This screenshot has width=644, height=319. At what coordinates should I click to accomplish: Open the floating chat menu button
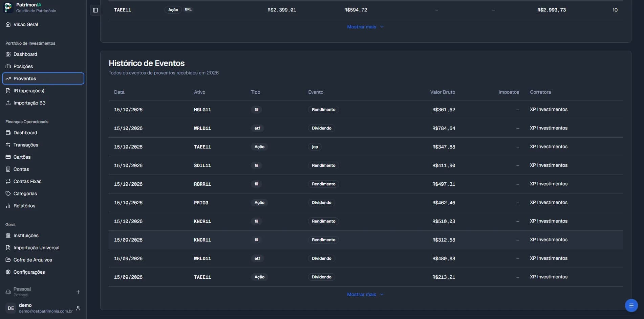(631, 305)
